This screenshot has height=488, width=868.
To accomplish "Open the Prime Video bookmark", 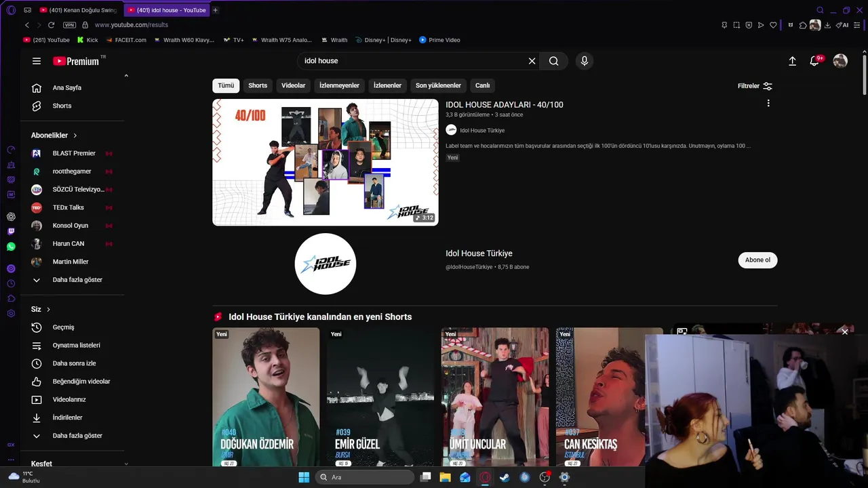I will [x=439, y=40].
